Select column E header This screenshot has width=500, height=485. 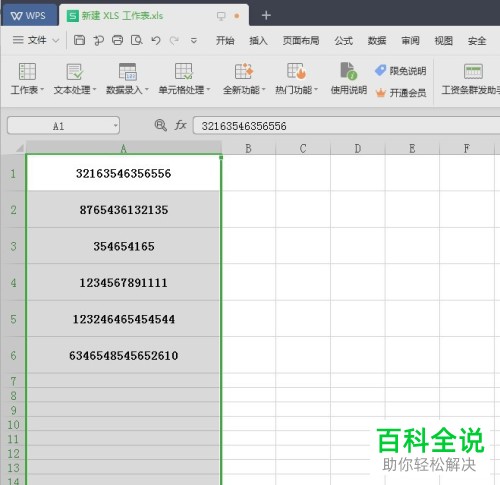click(x=412, y=148)
